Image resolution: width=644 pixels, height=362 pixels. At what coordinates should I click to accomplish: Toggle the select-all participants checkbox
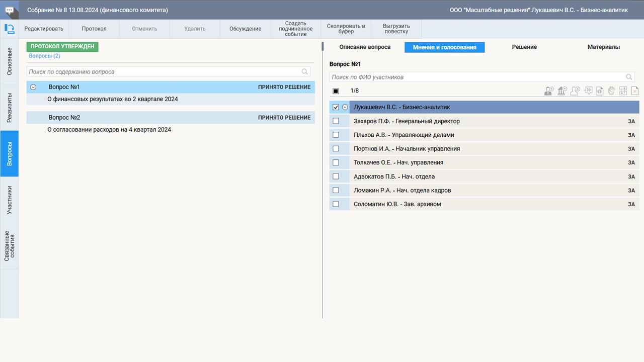point(336,91)
